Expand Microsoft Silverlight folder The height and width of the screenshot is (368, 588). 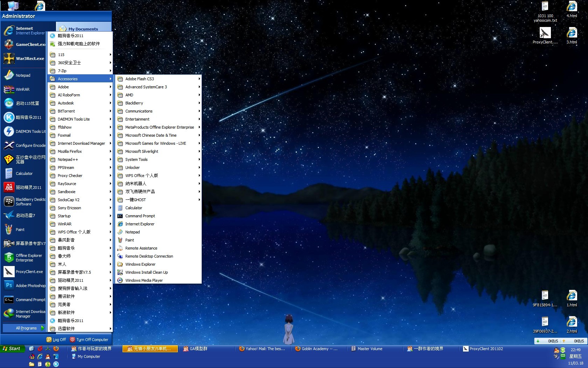tap(159, 151)
